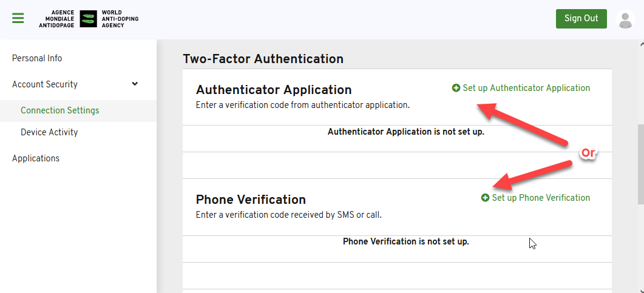Open the green hamburger menu

(x=18, y=18)
